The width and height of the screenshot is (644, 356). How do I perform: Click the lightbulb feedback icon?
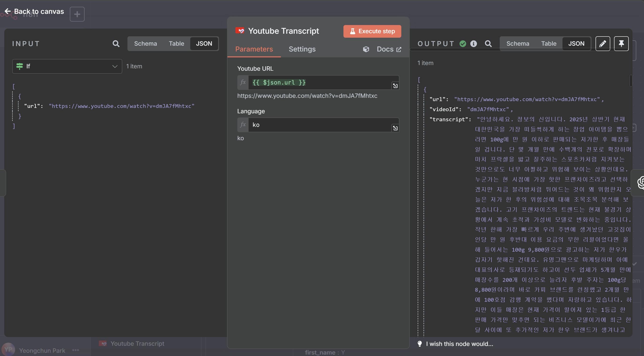[420, 344]
